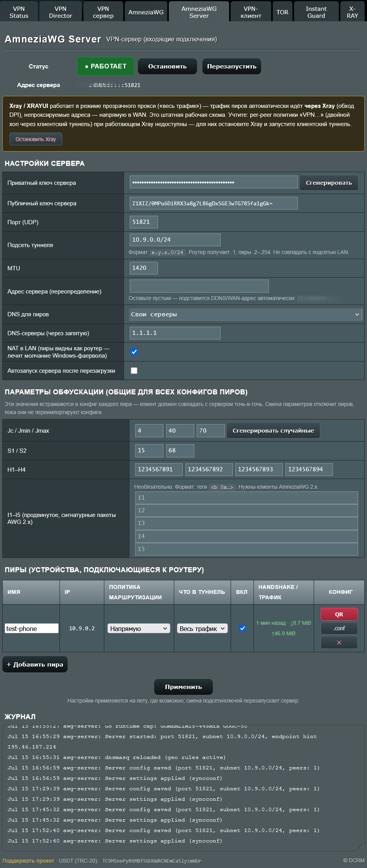Click peer IP cell 10.9.0.2

82,628
